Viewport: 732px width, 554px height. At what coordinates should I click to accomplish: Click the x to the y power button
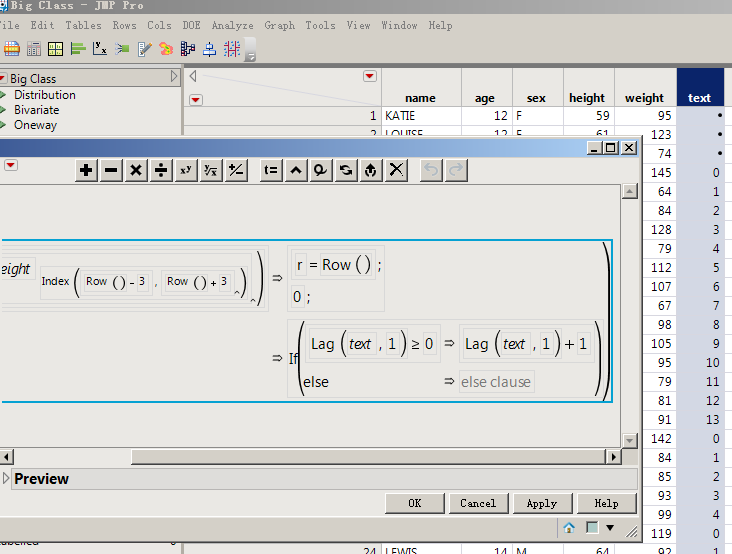(186, 171)
